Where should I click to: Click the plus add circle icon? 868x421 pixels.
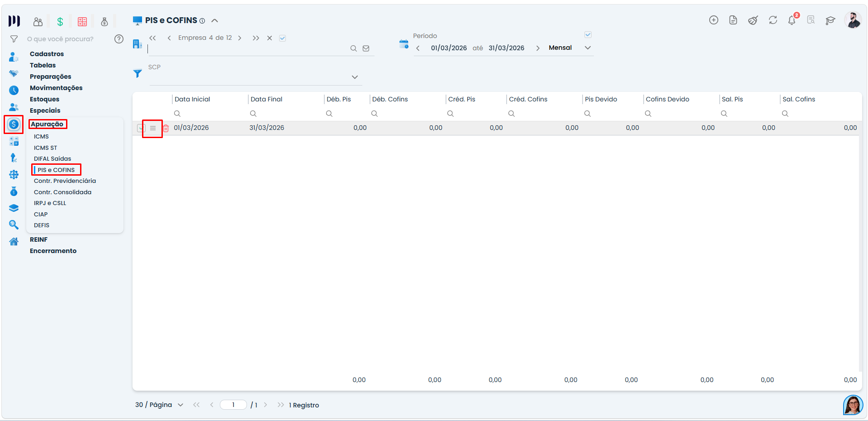pyautogui.click(x=713, y=20)
